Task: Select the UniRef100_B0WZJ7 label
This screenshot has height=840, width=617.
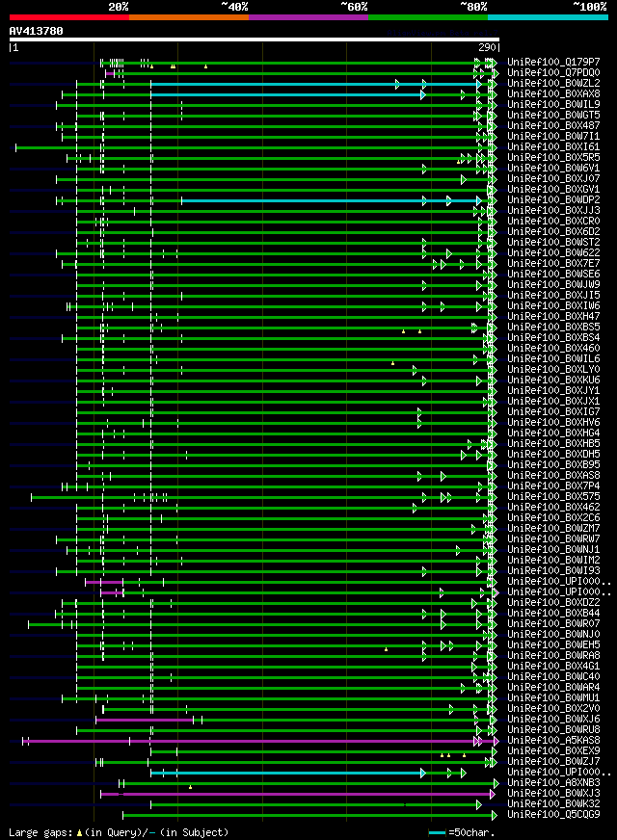Action: [x=553, y=762]
